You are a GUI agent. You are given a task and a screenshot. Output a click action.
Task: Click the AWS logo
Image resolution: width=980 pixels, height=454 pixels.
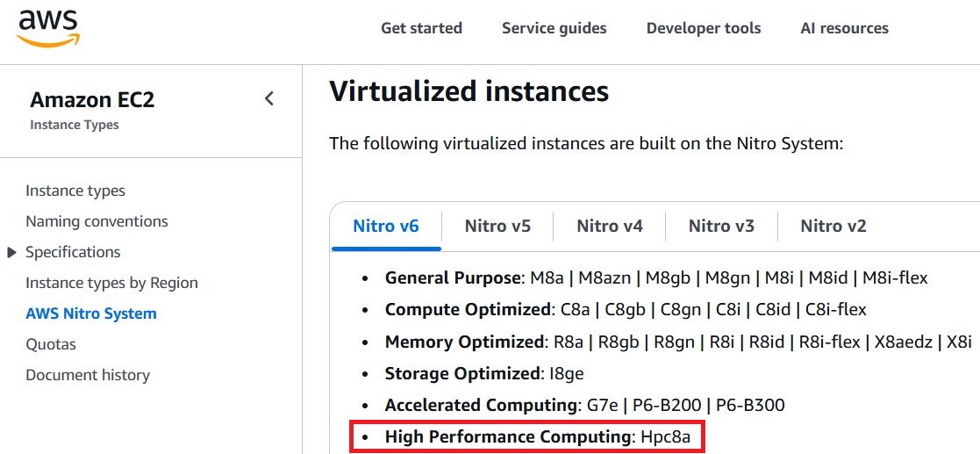click(48, 28)
